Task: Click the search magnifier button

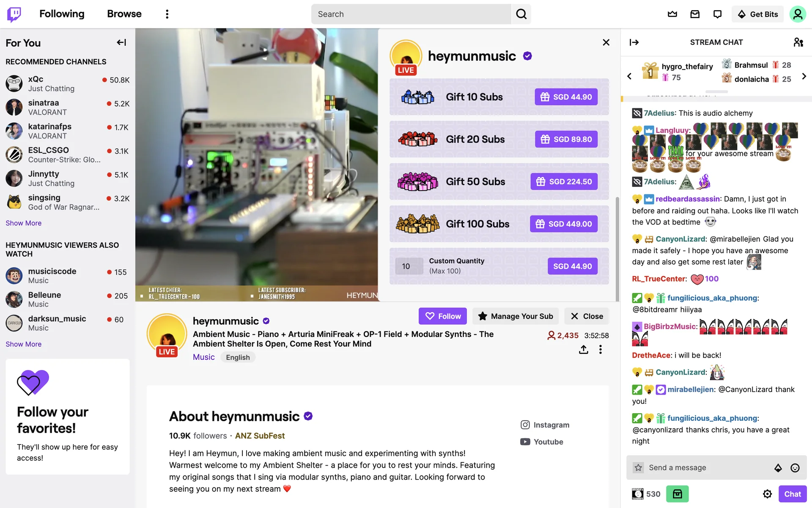Action: tap(521, 14)
